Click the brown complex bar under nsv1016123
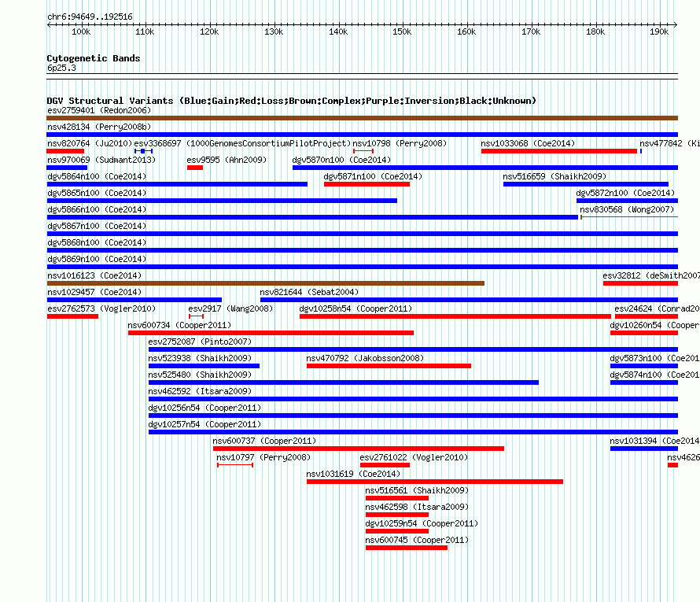Image resolution: width=700 pixels, height=602 pixels. click(265, 283)
